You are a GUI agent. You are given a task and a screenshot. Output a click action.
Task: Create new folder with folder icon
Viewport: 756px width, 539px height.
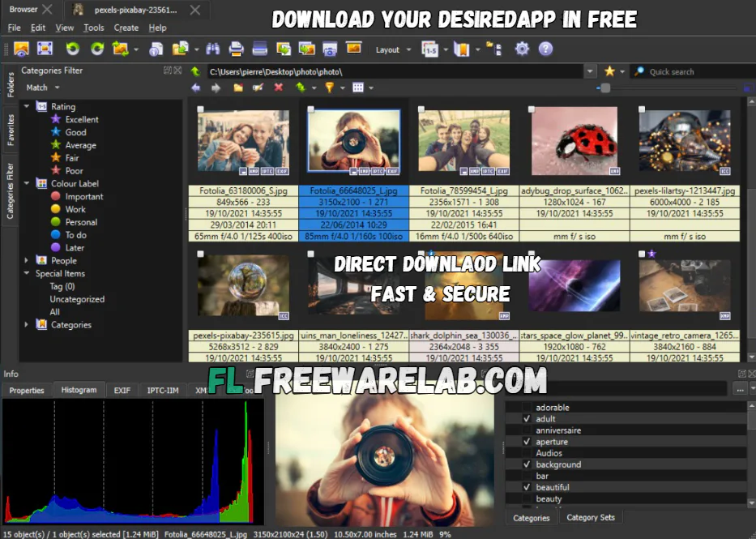pyautogui.click(x=238, y=88)
